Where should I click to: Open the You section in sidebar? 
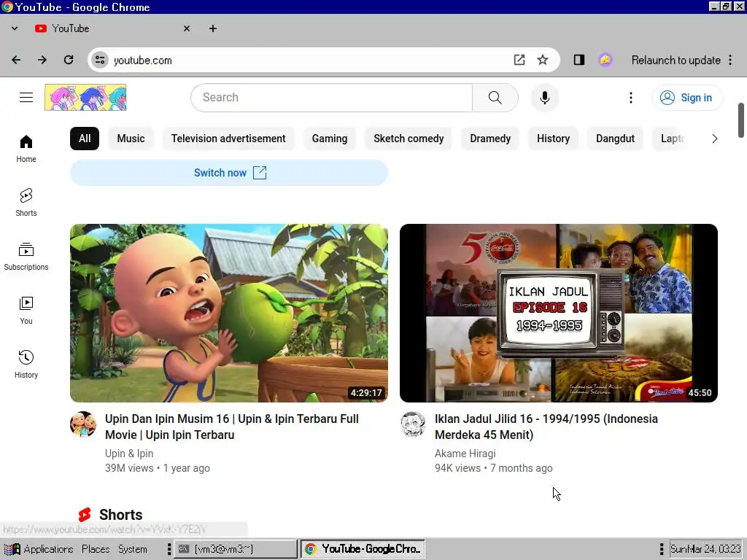[x=26, y=311]
